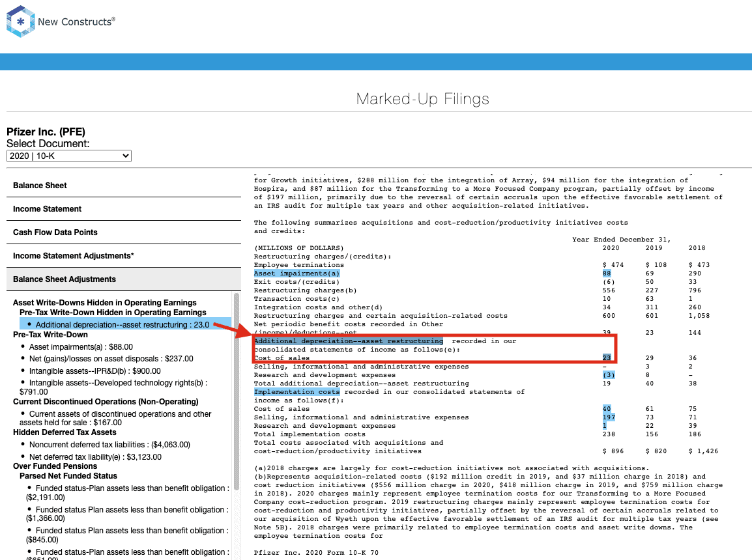Click Hidden Deferred Tax Assets heading
This screenshot has height=560, width=752.
tap(65, 432)
